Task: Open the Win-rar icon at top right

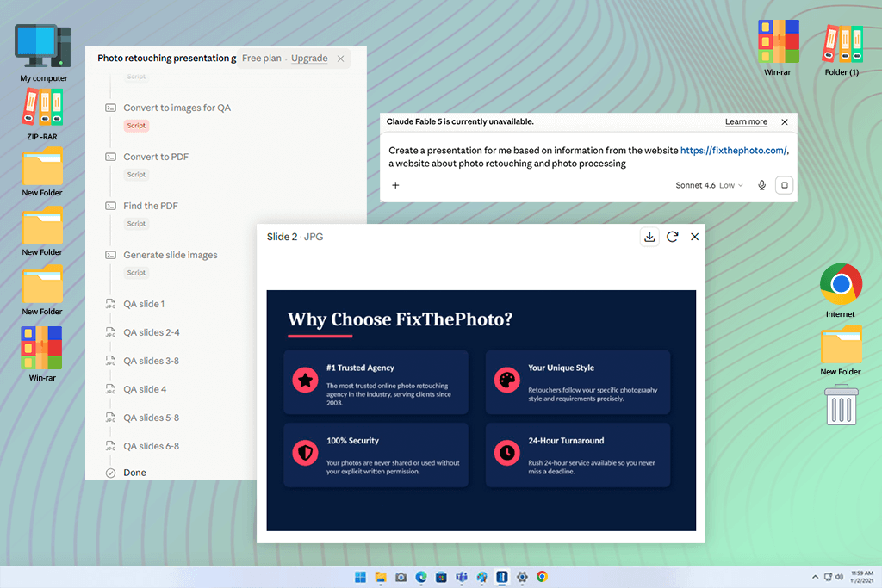Action: click(x=778, y=48)
